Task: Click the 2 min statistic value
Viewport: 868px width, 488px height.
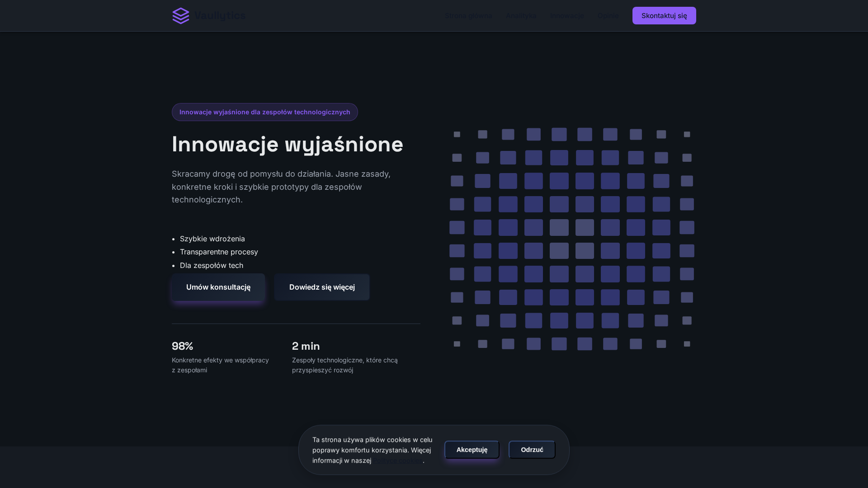Action: tap(306, 346)
